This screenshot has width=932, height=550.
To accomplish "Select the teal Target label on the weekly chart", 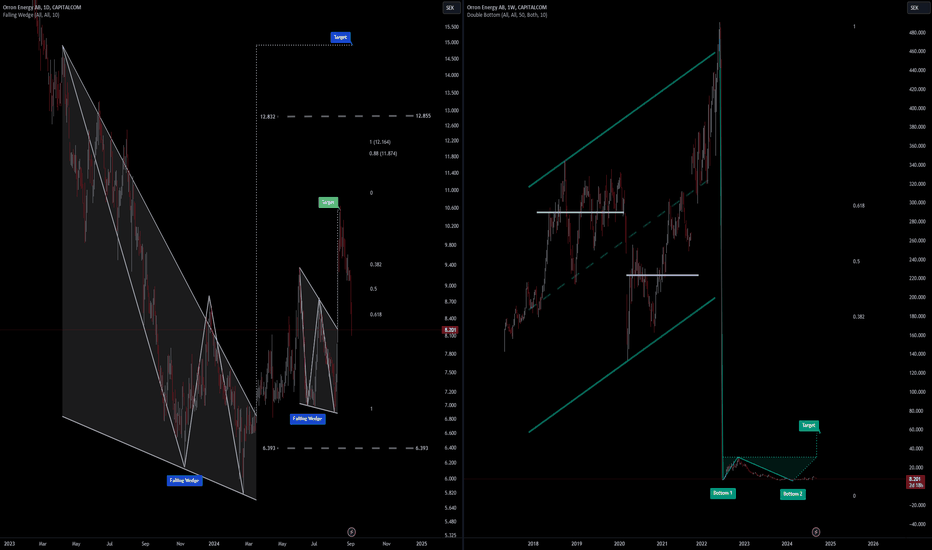I will (809, 425).
